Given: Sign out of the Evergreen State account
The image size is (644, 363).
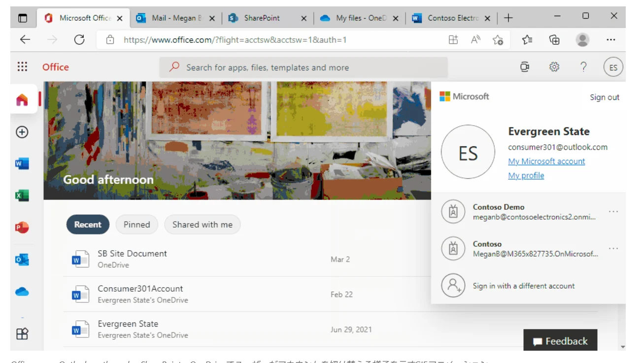Looking at the screenshot, I should [x=604, y=97].
